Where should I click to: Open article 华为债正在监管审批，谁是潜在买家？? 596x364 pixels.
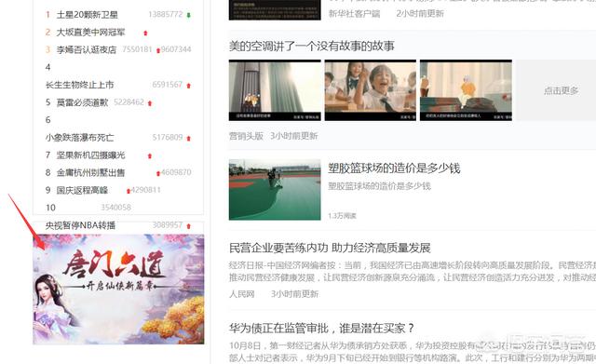tap(321, 328)
